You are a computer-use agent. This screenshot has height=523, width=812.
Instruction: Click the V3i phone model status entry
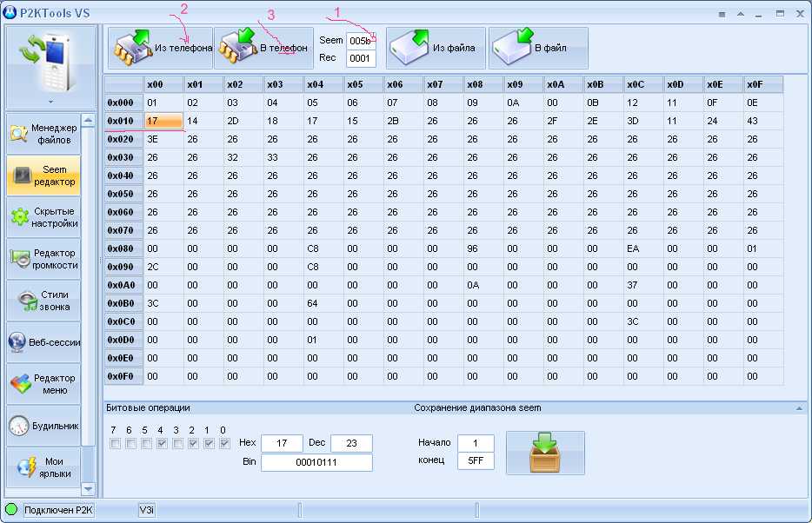click(147, 510)
